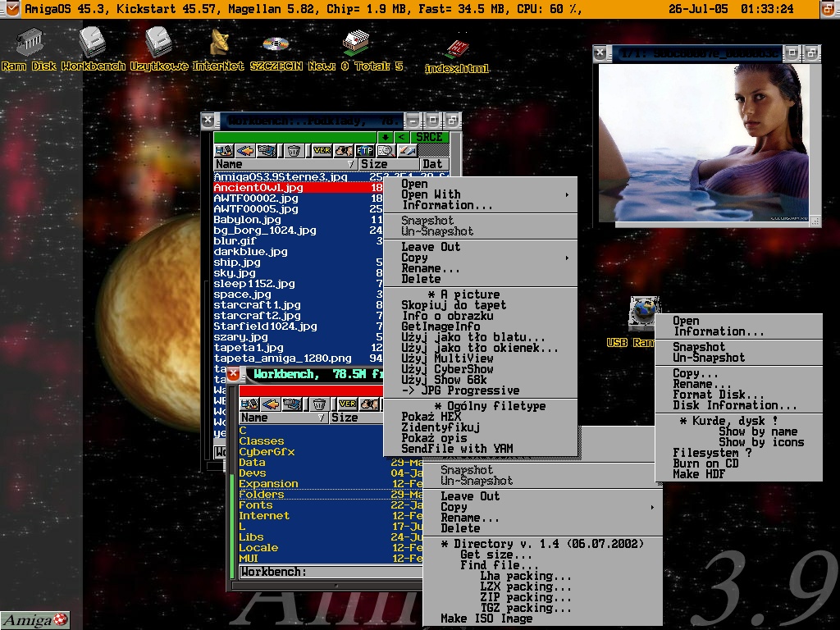Click the VER button in Podklady lister

(322, 151)
